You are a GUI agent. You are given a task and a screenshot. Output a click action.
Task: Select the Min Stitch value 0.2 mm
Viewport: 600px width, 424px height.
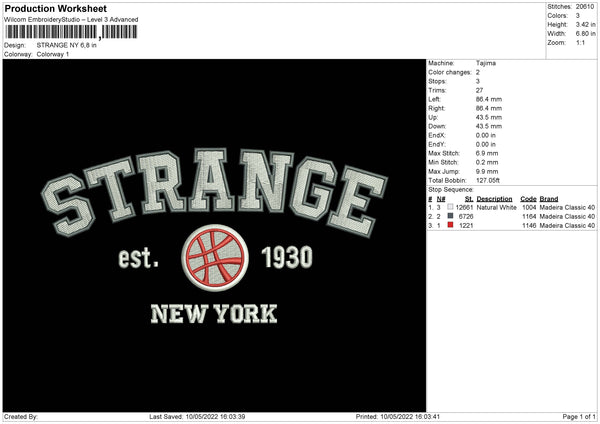[487, 162]
